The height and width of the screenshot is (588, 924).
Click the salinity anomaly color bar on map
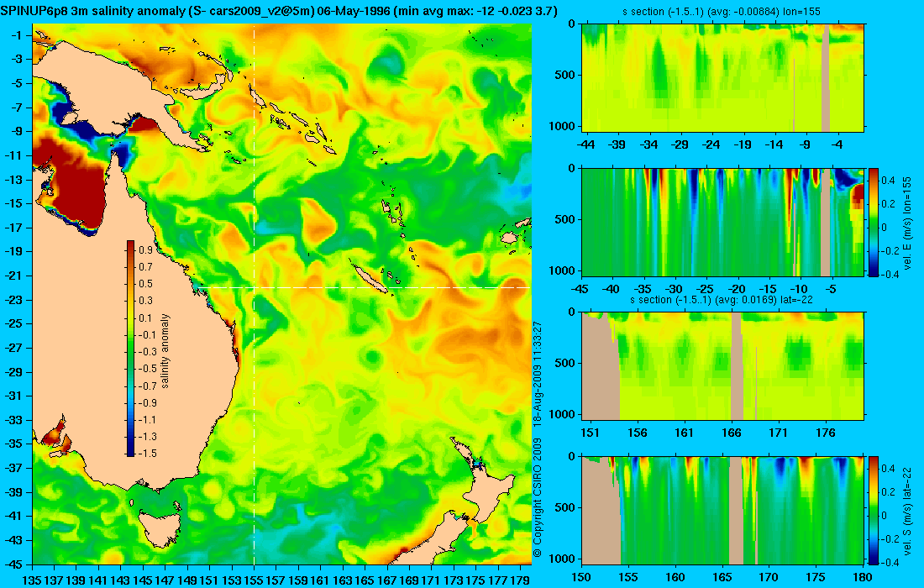130,349
